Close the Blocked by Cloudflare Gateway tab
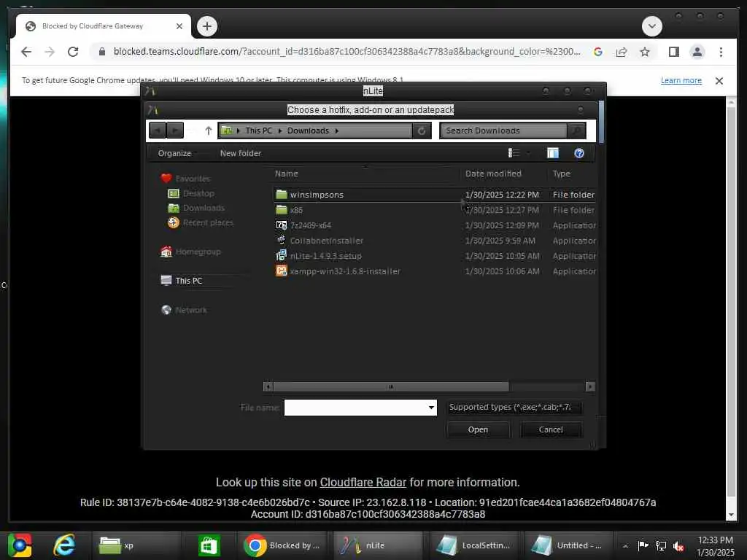Viewport: 747px width, 560px height. (179, 26)
